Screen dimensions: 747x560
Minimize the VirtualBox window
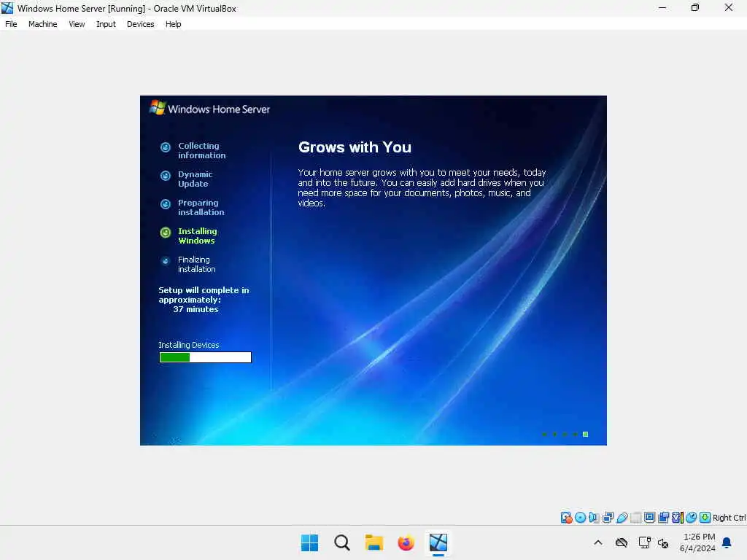click(x=662, y=7)
